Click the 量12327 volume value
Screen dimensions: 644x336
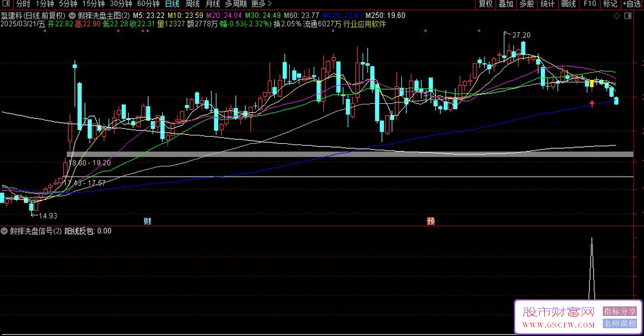[171, 25]
